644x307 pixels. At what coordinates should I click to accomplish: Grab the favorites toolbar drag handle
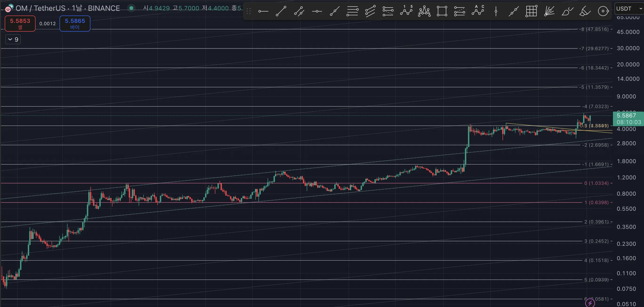249,11
